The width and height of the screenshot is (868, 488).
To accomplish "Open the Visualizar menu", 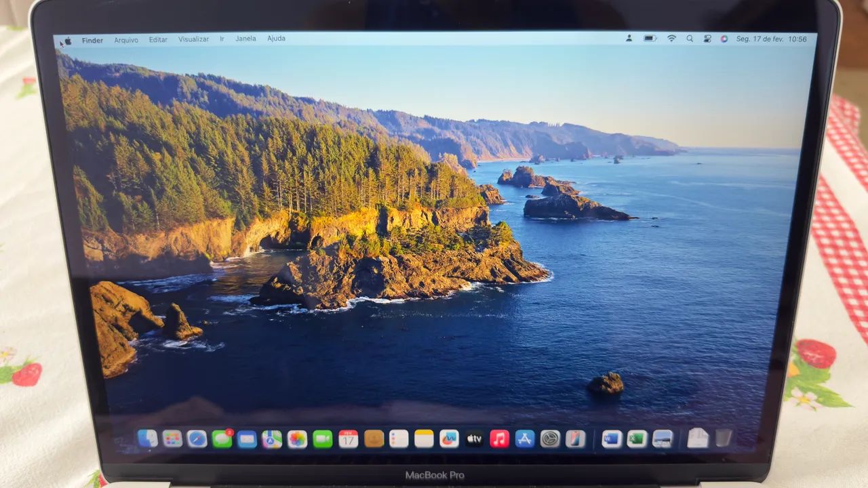I will click(194, 39).
